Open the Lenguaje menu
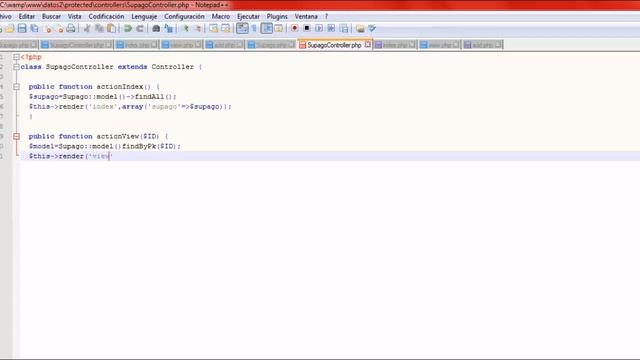The width and height of the screenshot is (640, 360). [x=144, y=16]
